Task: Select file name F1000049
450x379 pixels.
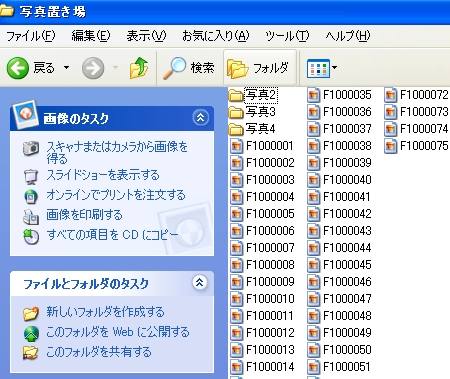Action: pyautogui.click(x=347, y=333)
